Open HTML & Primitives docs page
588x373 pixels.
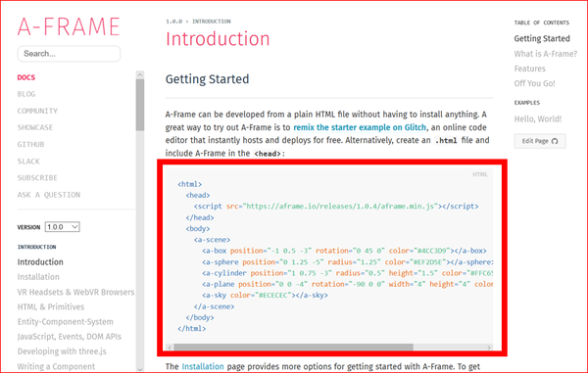tap(51, 306)
